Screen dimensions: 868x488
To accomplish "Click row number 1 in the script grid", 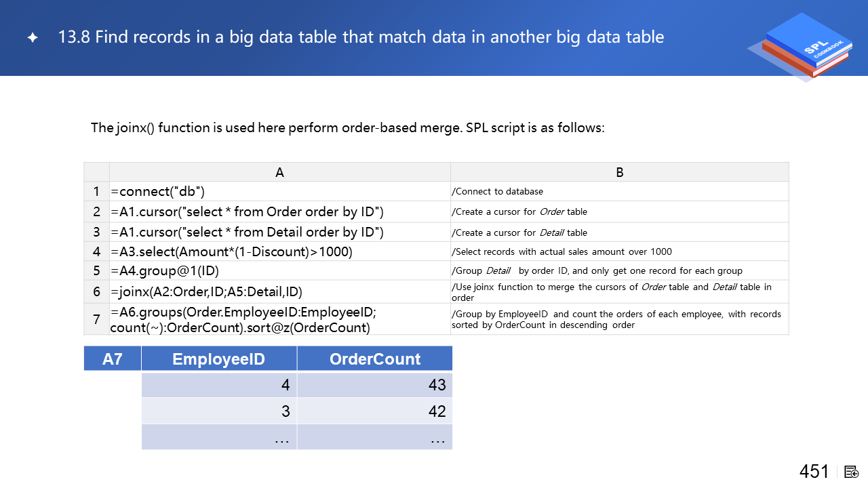I will click(x=96, y=192).
